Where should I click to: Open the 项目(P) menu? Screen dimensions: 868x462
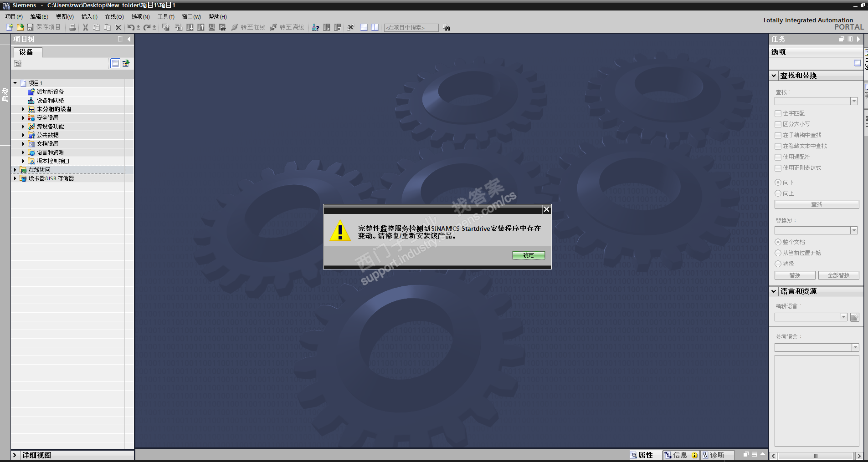[14, 17]
